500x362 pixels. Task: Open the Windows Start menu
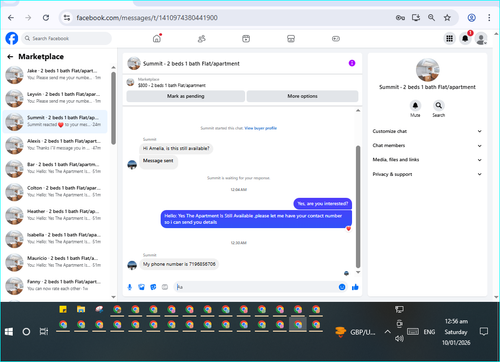9,332
